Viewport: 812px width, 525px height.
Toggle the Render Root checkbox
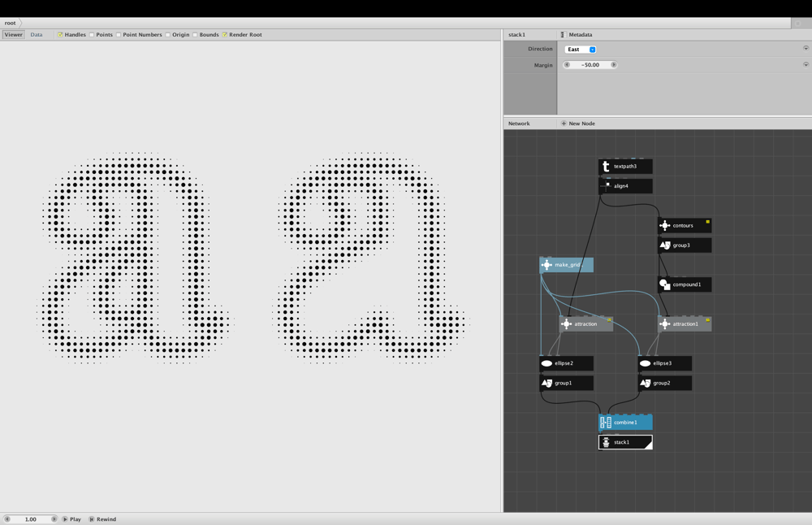[225, 35]
